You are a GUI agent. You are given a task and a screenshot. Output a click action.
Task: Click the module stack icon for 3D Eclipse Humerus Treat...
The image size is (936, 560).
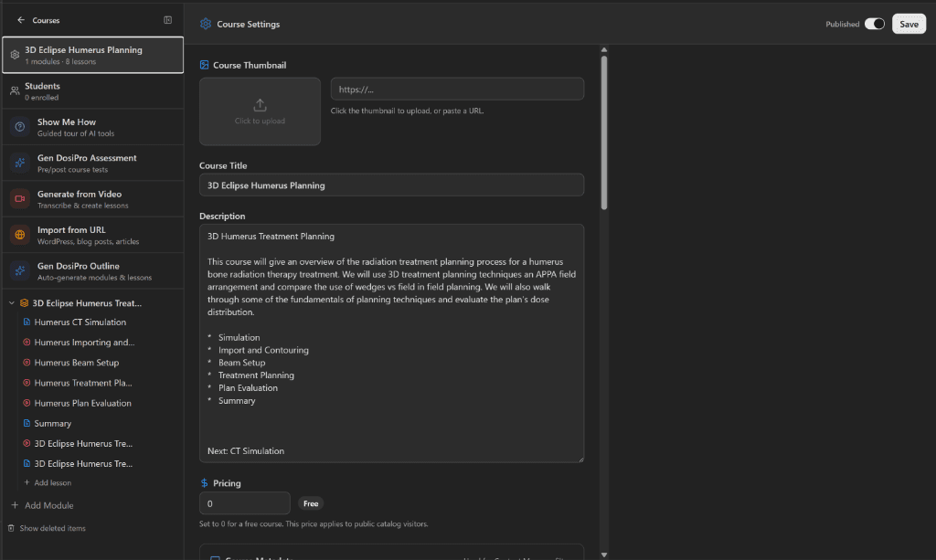click(x=25, y=303)
